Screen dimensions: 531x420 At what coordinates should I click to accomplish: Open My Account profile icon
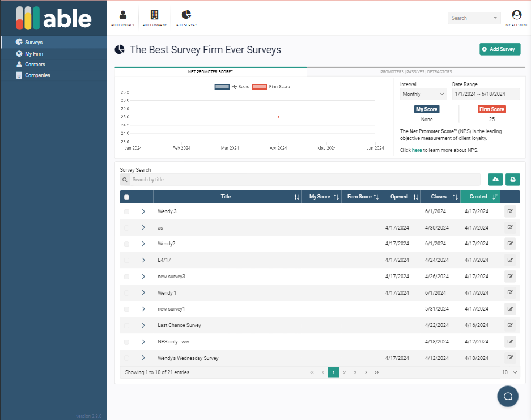(516, 15)
